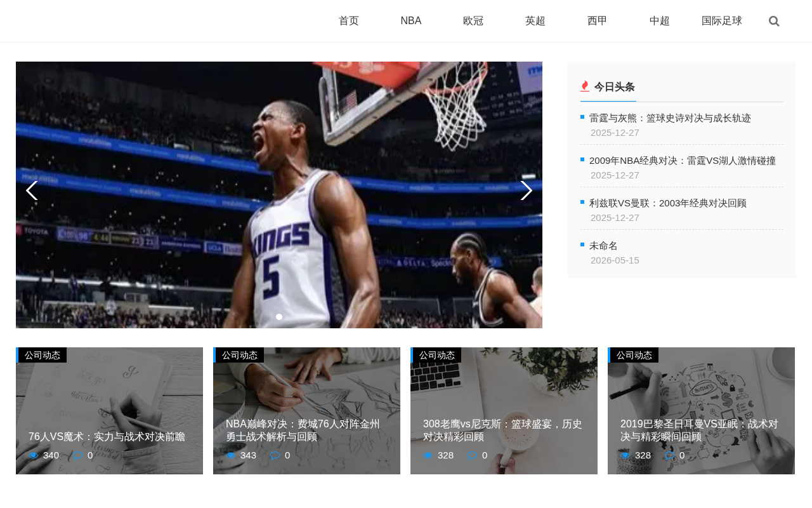The width and height of the screenshot is (812, 508).
Task: Show previous carousel slide arrow
Action: (32, 190)
